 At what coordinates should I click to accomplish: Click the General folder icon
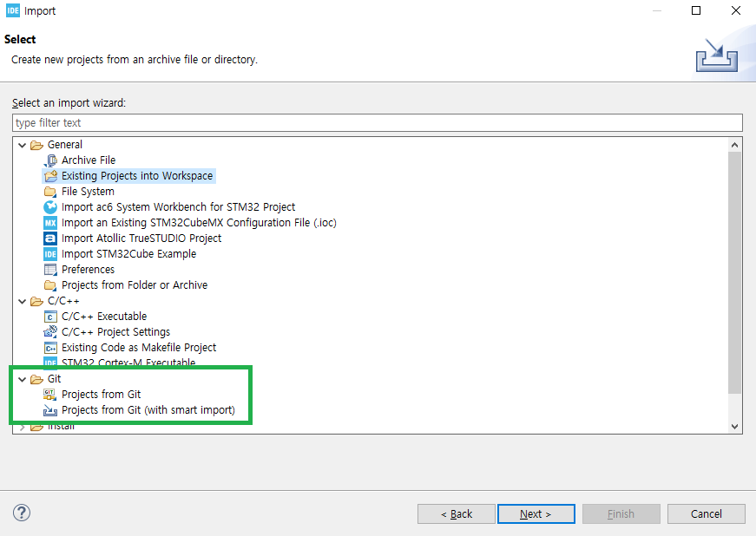36,145
